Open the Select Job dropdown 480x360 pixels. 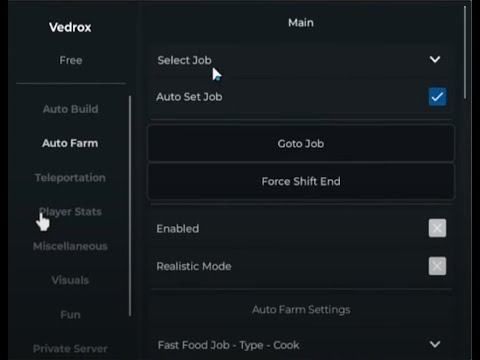(x=301, y=60)
